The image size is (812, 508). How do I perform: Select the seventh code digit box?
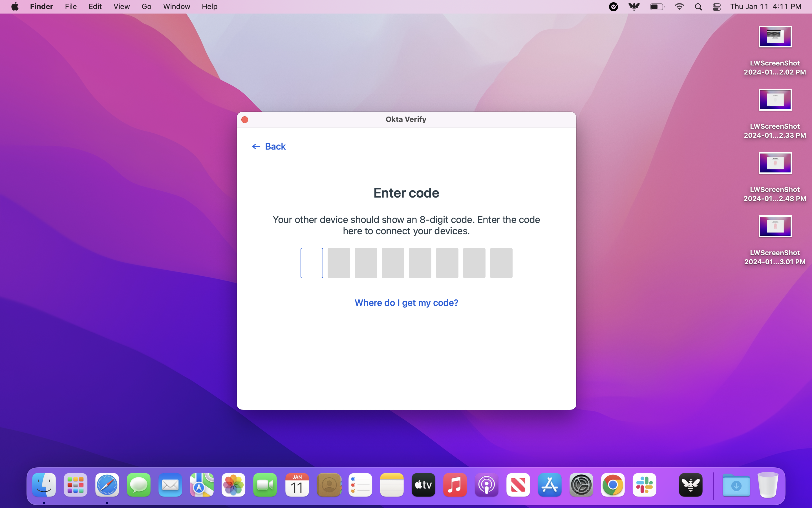[x=474, y=263]
